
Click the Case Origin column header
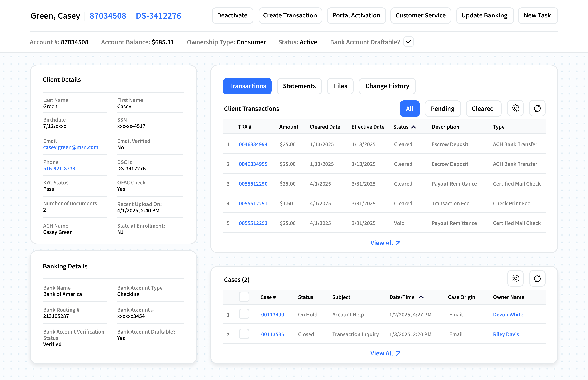461,297
